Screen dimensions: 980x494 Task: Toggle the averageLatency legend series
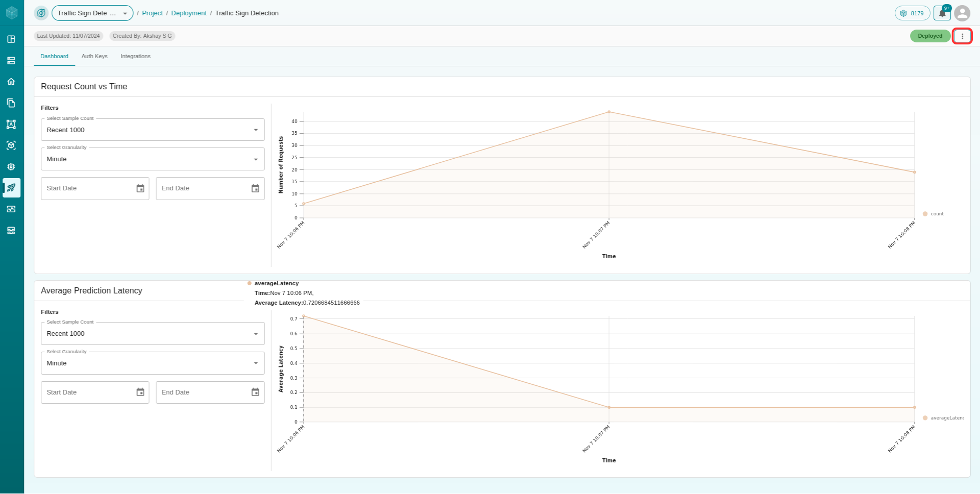coord(943,418)
